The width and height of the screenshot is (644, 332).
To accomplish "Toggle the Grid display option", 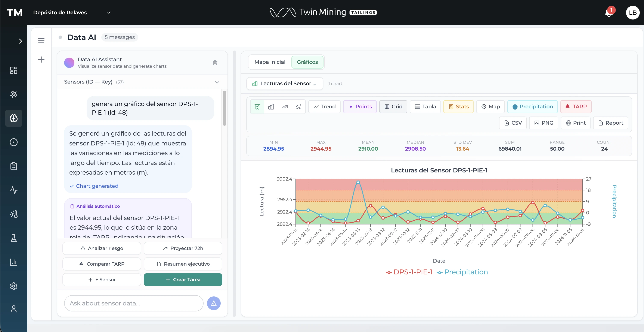I will pyautogui.click(x=393, y=107).
